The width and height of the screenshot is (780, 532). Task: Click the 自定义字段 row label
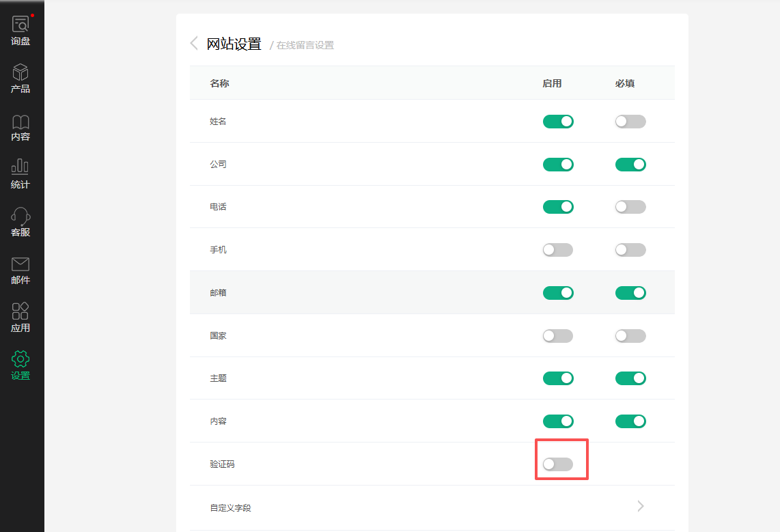point(231,508)
